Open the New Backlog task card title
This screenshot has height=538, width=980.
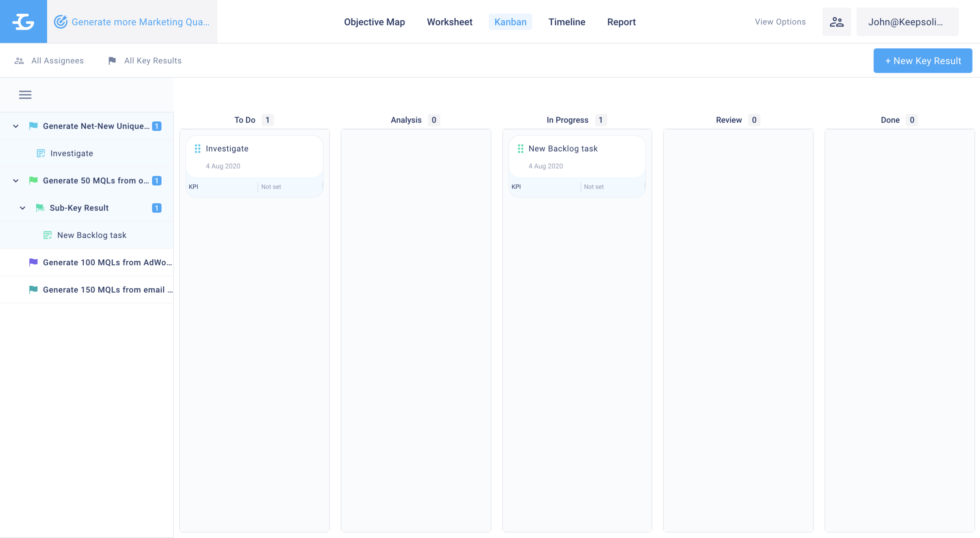(563, 148)
